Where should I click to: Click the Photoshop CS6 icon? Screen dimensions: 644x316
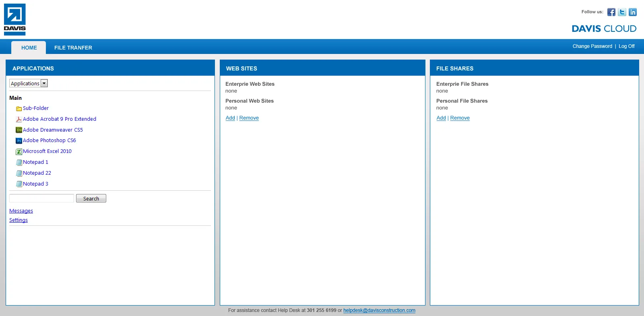(19, 141)
